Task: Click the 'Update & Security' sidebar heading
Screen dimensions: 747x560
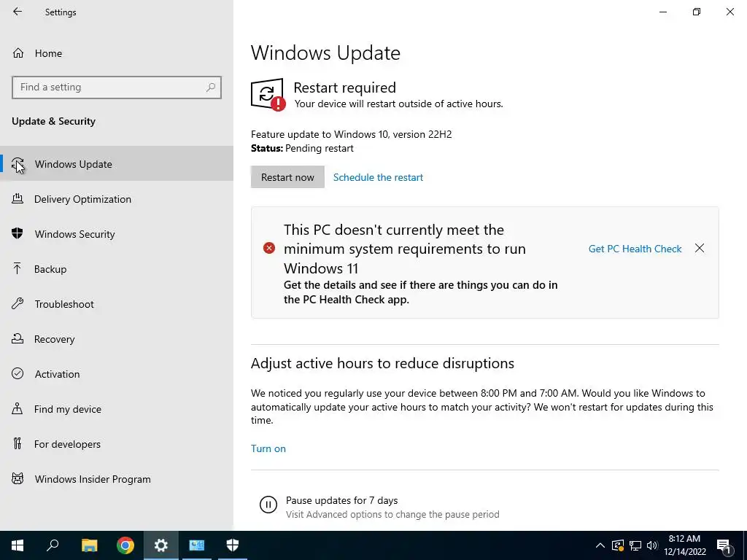Action: pos(53,121)
